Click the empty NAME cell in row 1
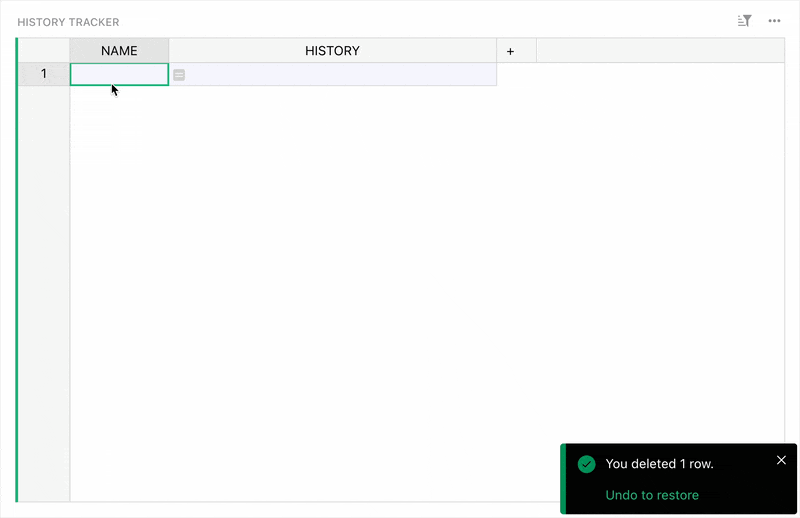Viewport: 800px width, 518px height. (119, 74)
